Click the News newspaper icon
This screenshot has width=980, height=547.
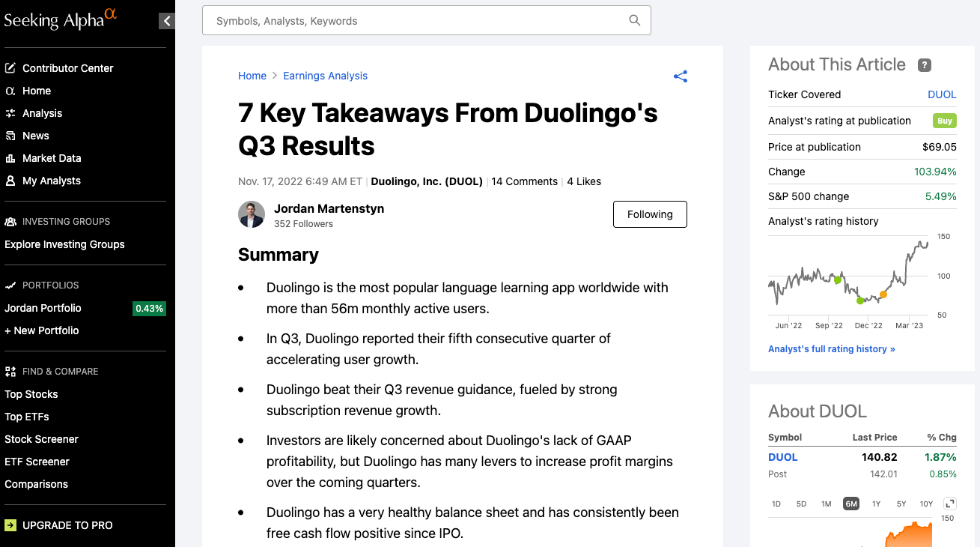click(10, 136)
